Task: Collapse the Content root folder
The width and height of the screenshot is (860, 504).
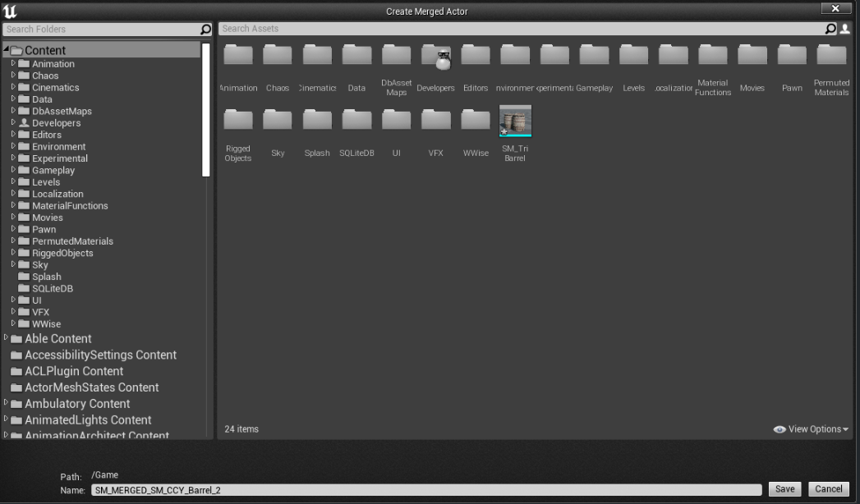Action: [6, 49]
